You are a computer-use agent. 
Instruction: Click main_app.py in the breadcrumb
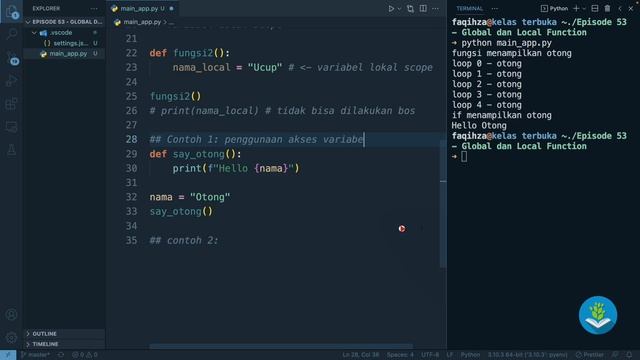[142, 22]
